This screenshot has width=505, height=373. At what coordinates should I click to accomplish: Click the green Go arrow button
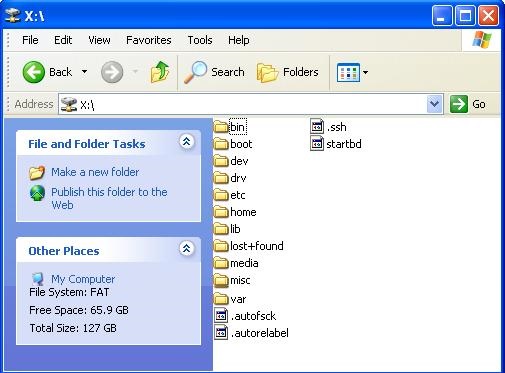(459, 104)
